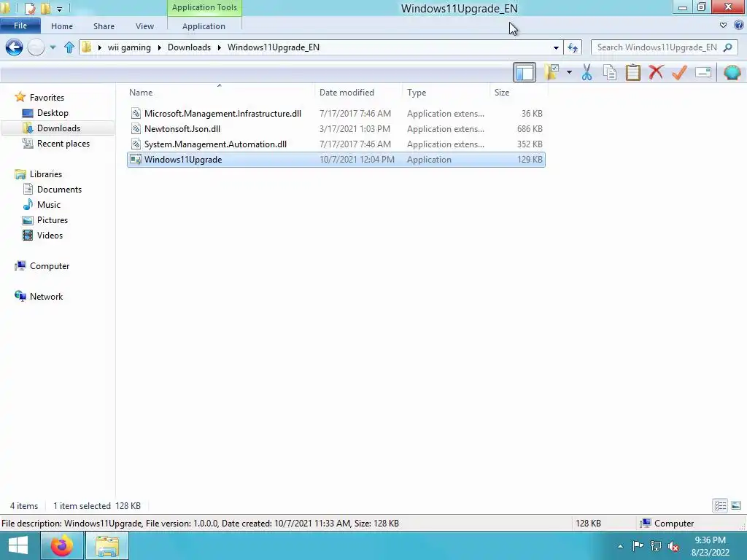Open the address bar history dropdown

pos(556,47)
